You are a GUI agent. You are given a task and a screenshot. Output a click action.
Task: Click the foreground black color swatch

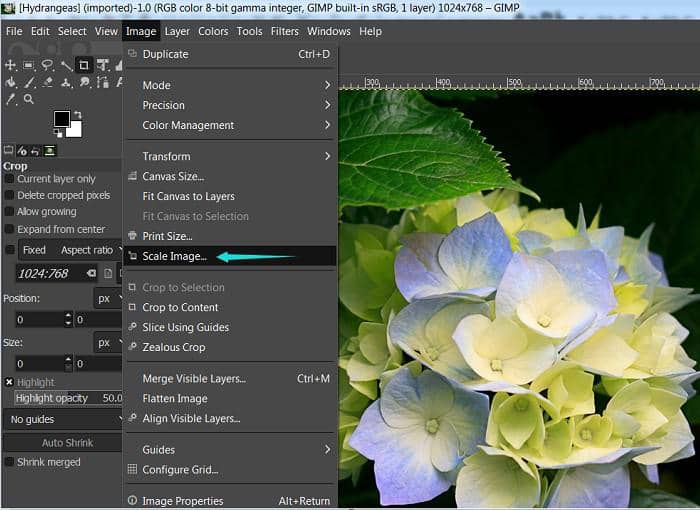coord(62,119)
